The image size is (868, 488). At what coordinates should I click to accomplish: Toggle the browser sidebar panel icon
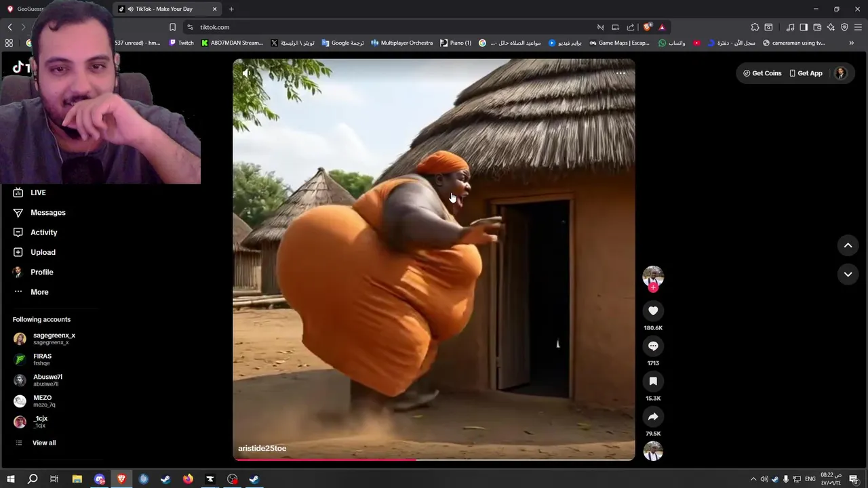tap(804, 27)
